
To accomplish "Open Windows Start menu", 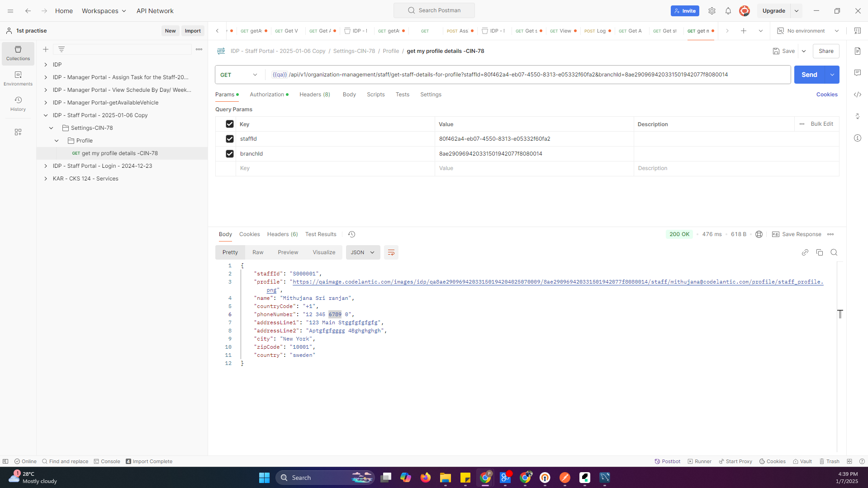I will pos(265,478).
